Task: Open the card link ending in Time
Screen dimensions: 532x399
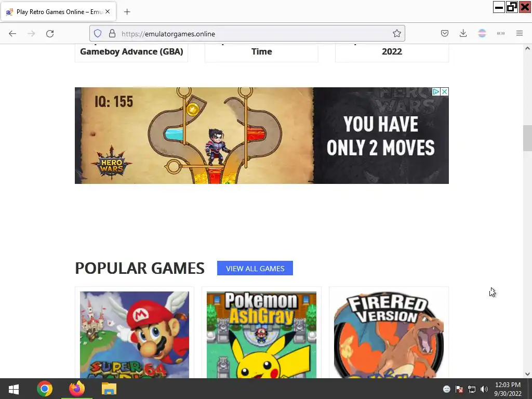Action: [x=262, y=52]
